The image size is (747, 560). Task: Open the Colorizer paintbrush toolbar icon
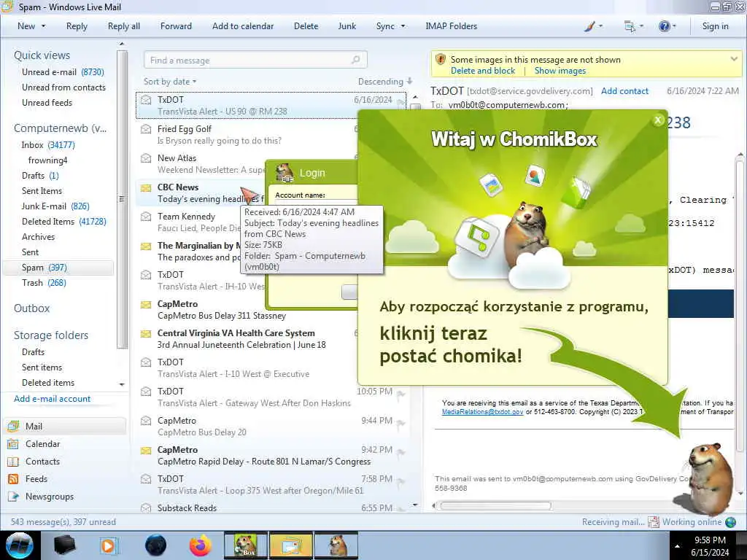[x=589, y=26]
